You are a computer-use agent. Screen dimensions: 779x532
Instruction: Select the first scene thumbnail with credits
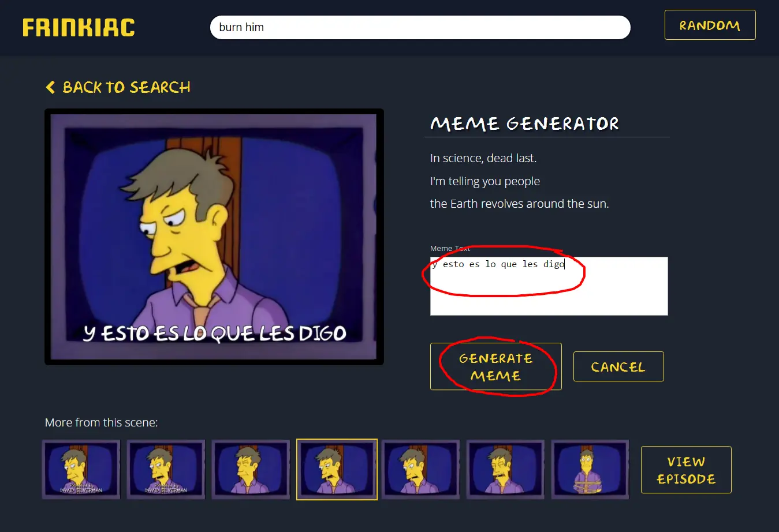click(81, 470)
